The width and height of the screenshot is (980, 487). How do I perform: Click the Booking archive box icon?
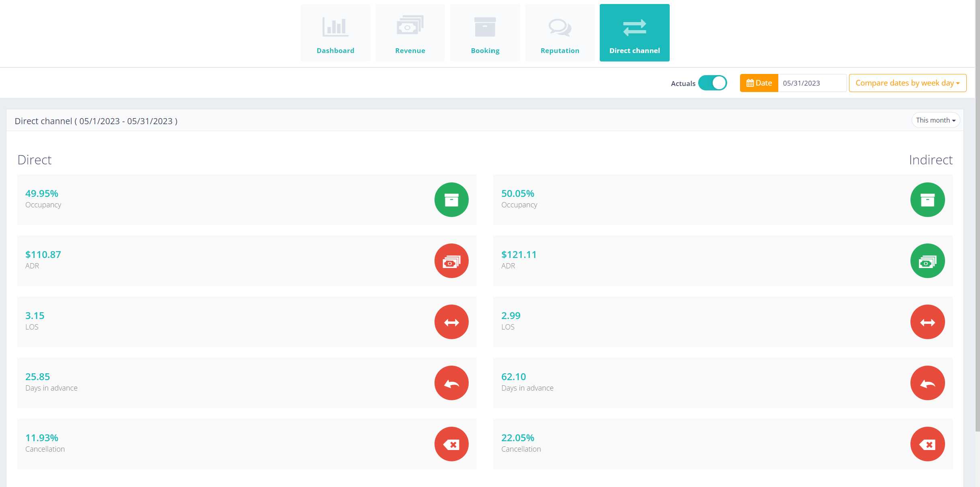click(x=485, y=27)
